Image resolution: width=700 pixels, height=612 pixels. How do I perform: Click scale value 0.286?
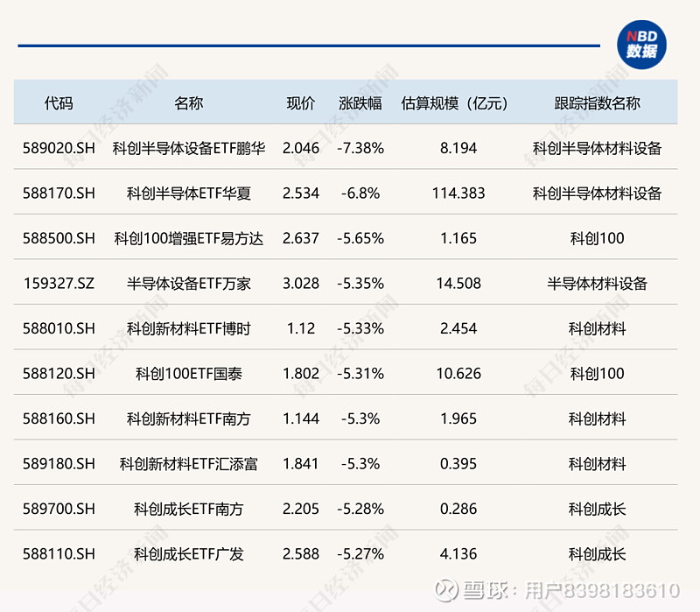[458, 509]
